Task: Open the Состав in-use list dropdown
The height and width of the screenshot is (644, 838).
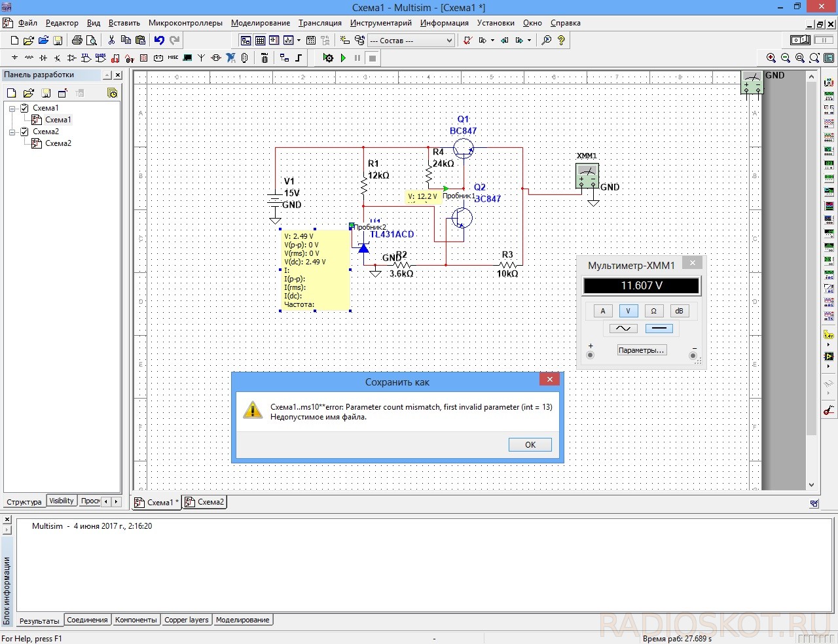Action: [x=449, y=41]
